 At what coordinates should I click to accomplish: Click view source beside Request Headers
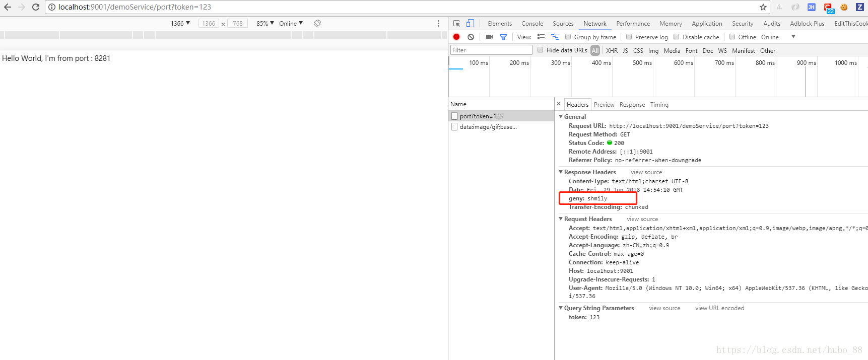click(x=642, y=219)
